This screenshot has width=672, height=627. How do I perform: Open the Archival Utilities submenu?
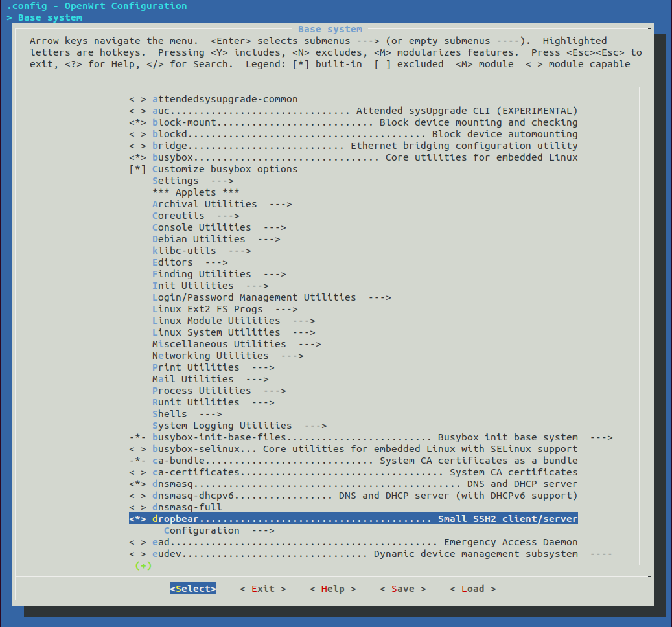click(x=222, y=204)
